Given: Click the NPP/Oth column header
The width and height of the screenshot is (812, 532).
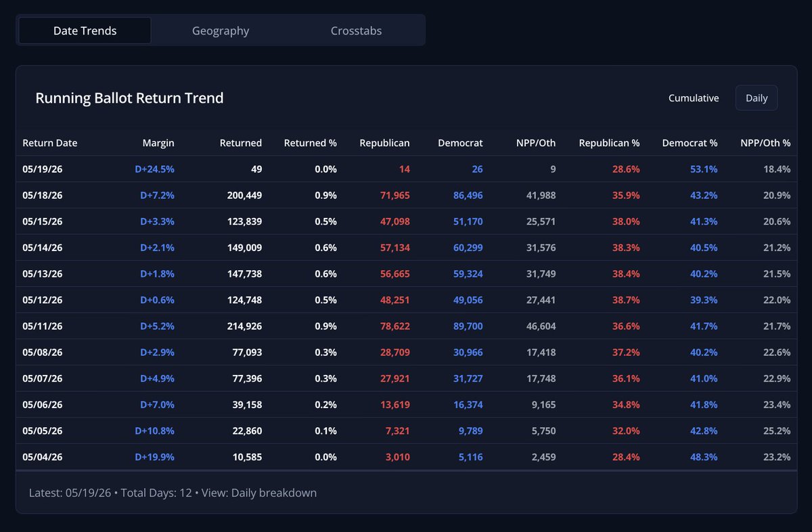Looking at the screenshot, I should click(535, 143).
